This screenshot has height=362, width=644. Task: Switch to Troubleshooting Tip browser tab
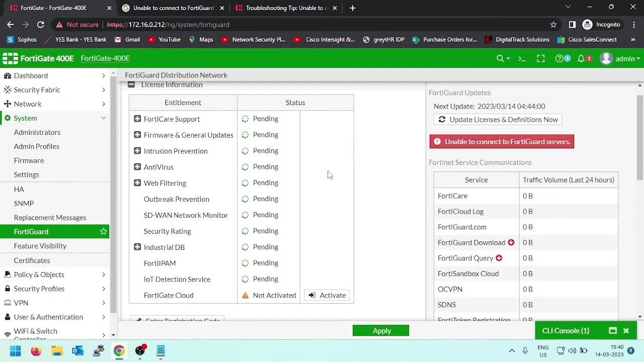(x=286, y=8)
